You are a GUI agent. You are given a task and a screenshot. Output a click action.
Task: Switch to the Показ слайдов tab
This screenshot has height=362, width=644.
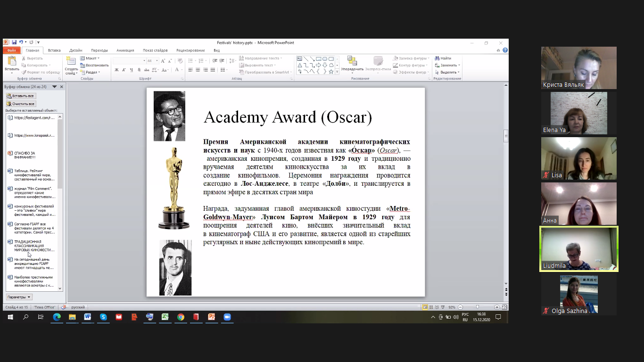point(155,50)
